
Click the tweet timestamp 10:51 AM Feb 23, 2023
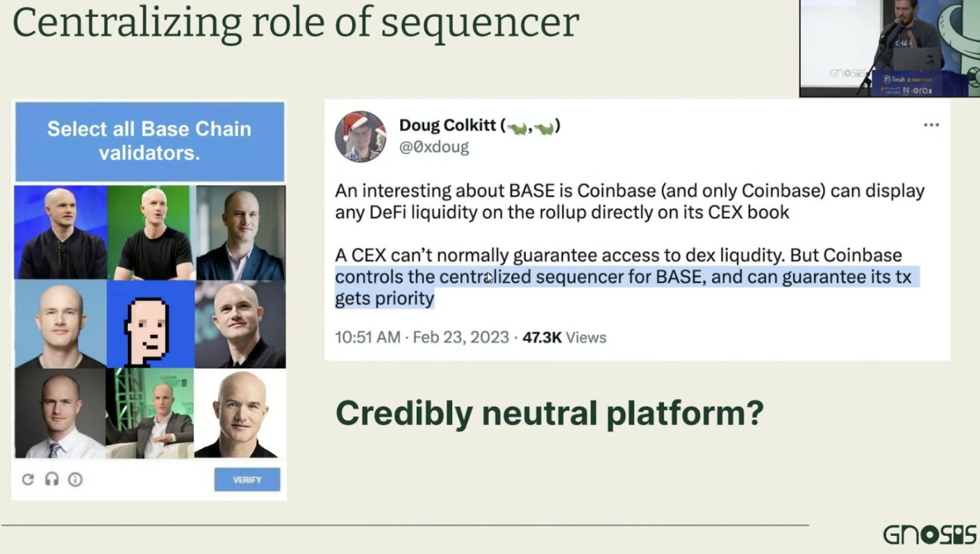pos(422,337)
